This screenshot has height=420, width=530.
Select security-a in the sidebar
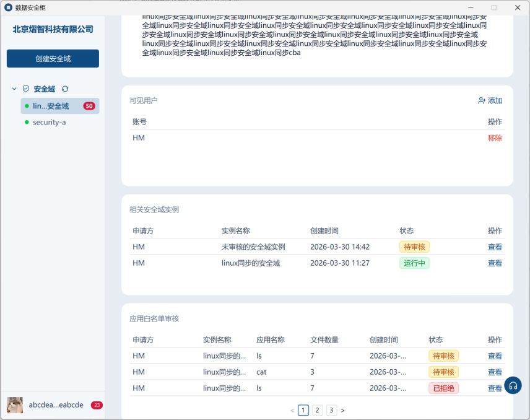pos(50,122)
